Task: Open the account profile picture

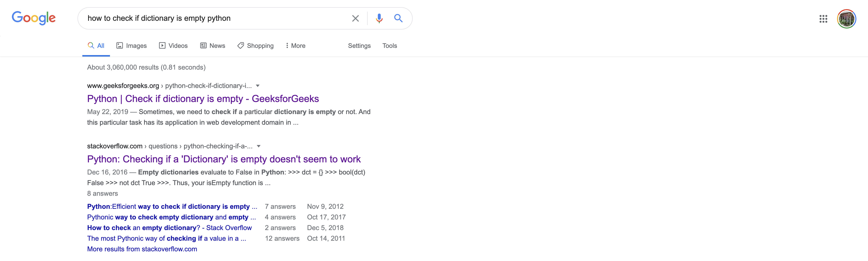Action: tap(846, 19)
